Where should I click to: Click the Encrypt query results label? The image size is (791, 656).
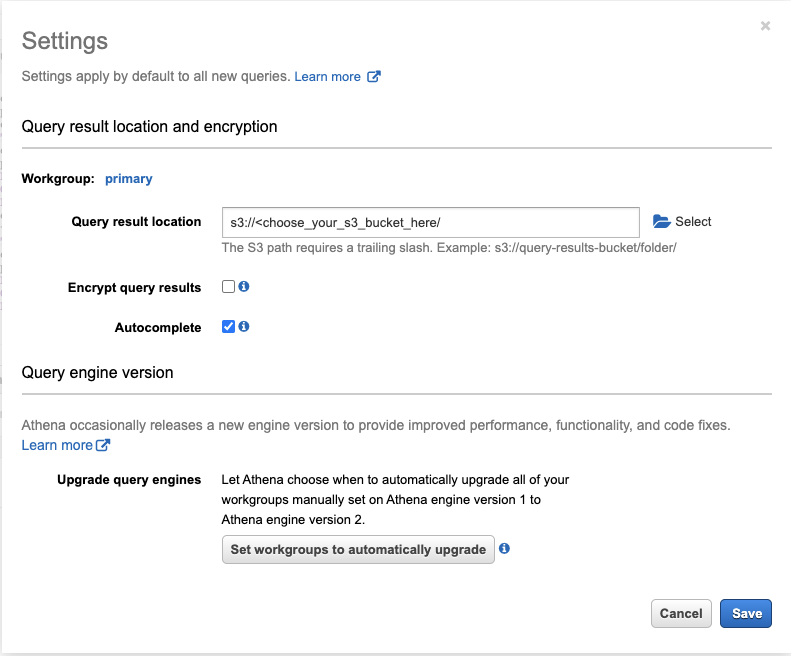click(x=134, y=288)
